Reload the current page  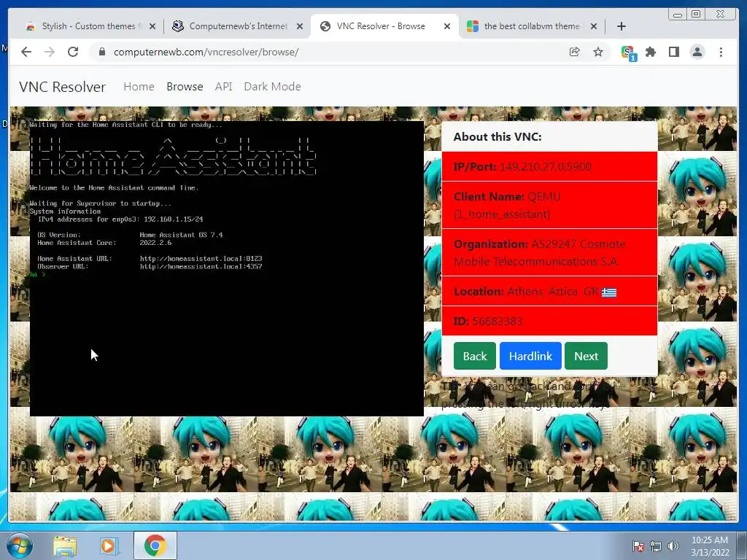click(x=73, y=52)
